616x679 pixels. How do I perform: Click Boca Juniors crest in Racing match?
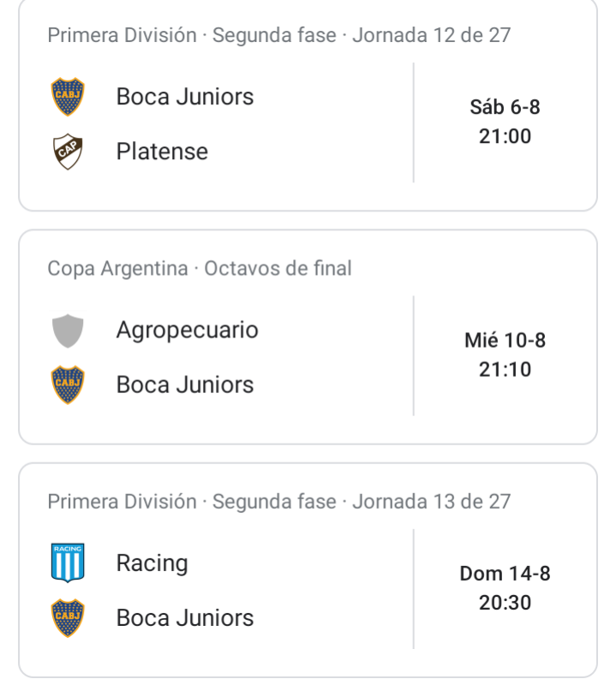point(68,618)
